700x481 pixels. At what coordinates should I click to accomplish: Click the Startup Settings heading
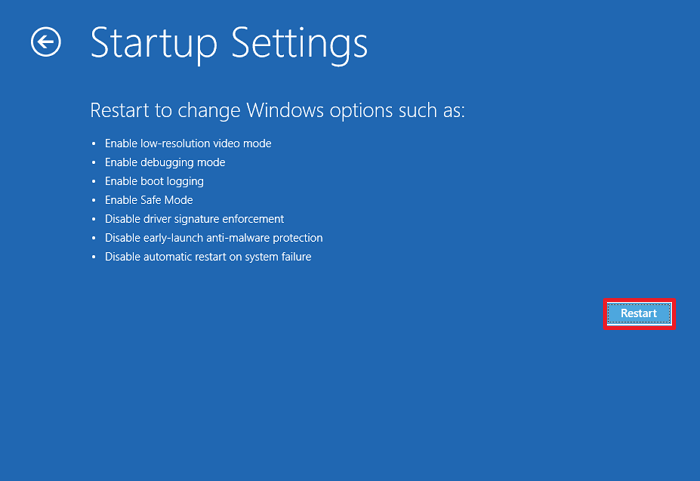coord(229,43)
